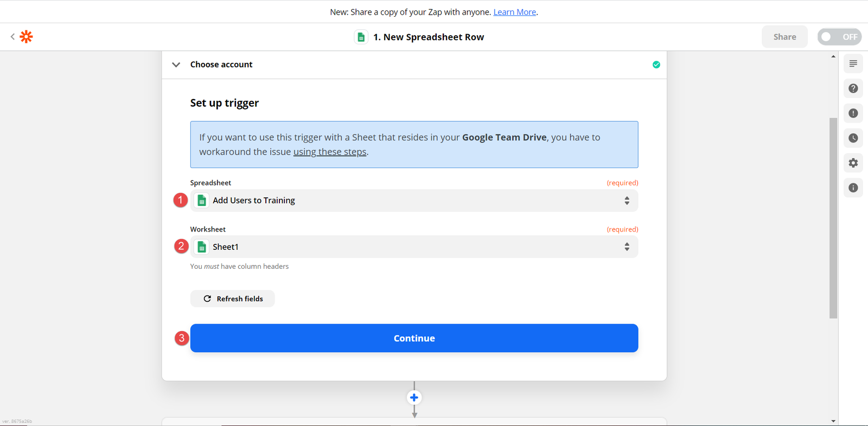This screenshot has height=426, width=868.
Task: Click the vertical scrollbar thumb
Action: (x=833, y=217)
